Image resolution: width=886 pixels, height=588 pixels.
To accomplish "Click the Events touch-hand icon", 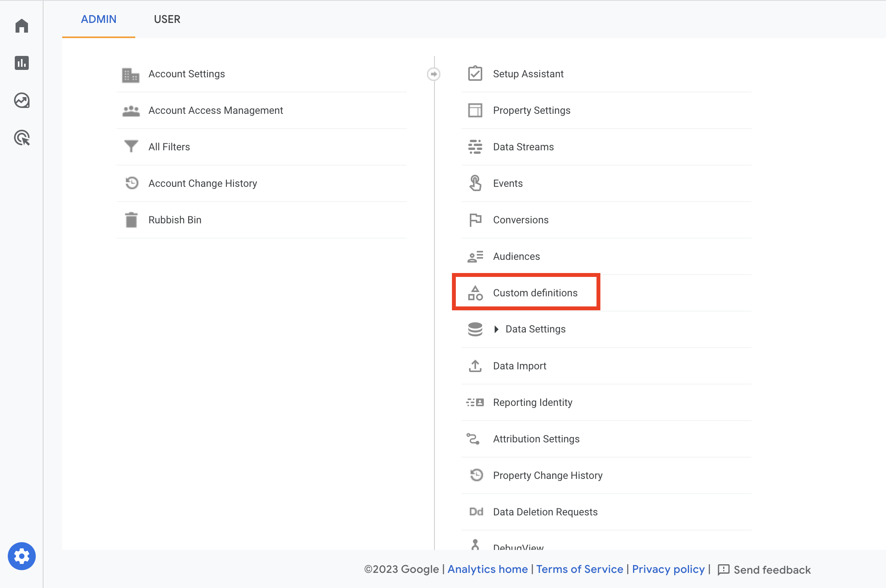I will (475, 183).
